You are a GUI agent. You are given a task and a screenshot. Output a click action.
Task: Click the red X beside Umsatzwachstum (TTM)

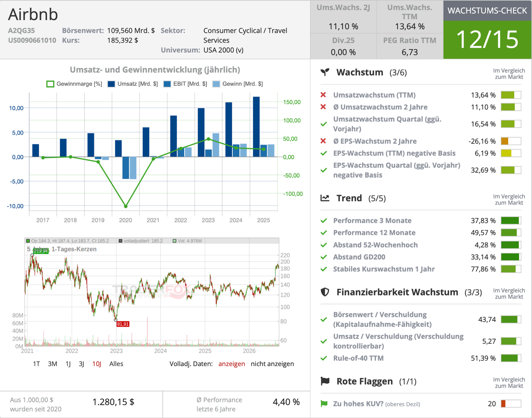pyautogui.click(x=323, y=95)
